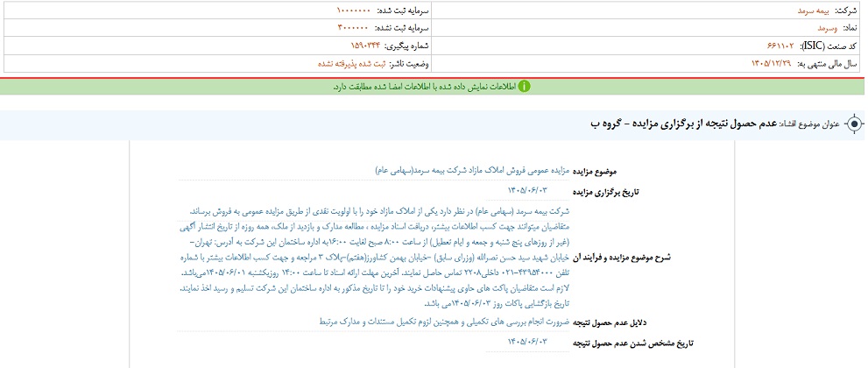Click the وضعیت ناشر label
868x368 pixels.
point(407,64)
